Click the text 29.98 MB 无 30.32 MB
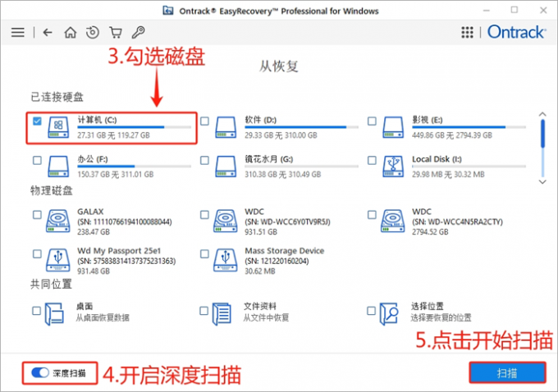 point(448,175)
